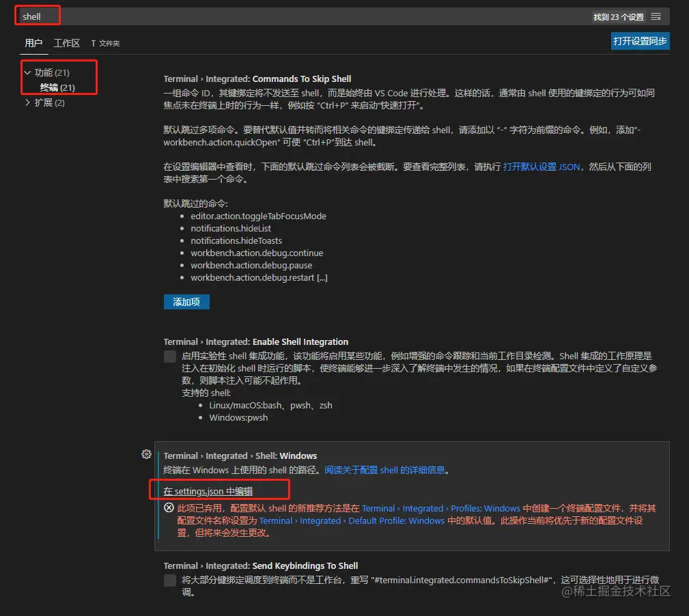The height and width of the screenshot is (616, 689).
Task: Click the notifications.hideToasts list entry
Action: [x=236, y=241]
